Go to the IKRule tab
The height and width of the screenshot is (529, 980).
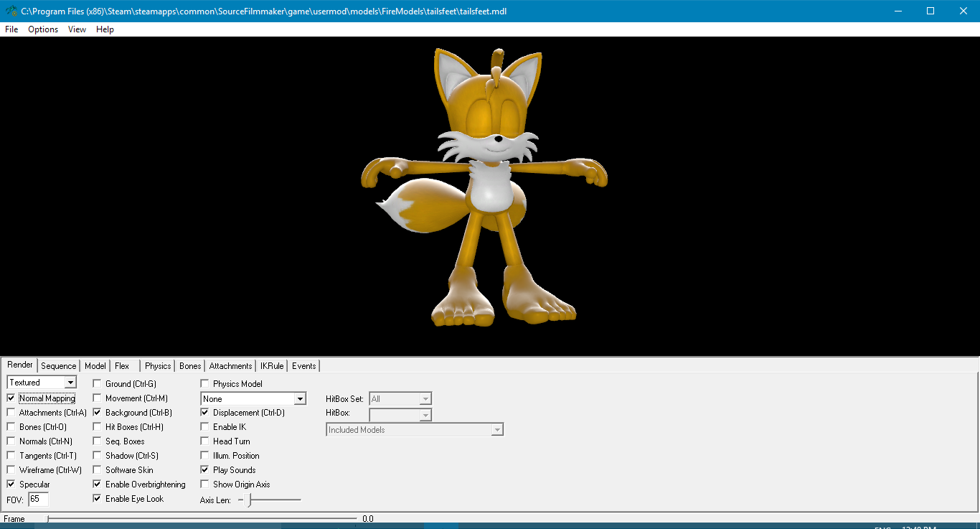click(x=272, y=366)
